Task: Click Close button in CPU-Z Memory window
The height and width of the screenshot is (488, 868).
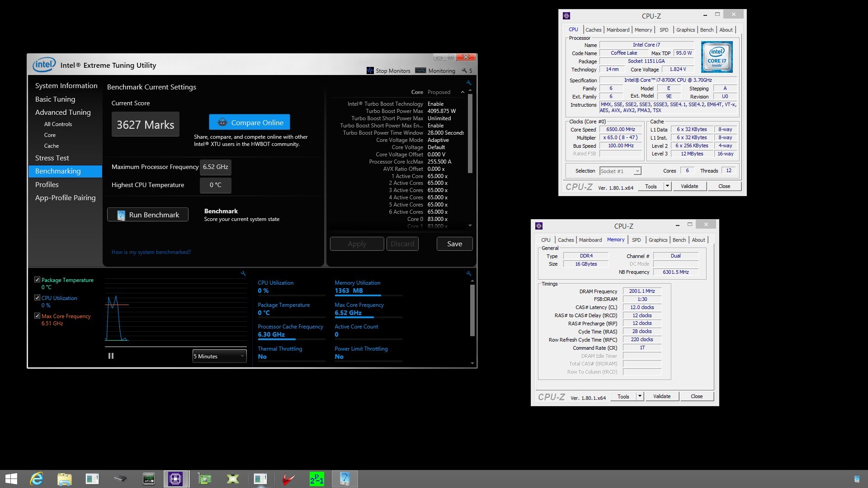Action: [x=697, y=396]
